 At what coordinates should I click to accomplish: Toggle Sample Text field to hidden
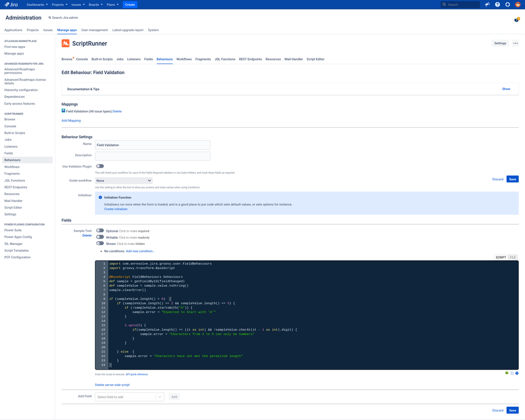[x=100, y=243]
